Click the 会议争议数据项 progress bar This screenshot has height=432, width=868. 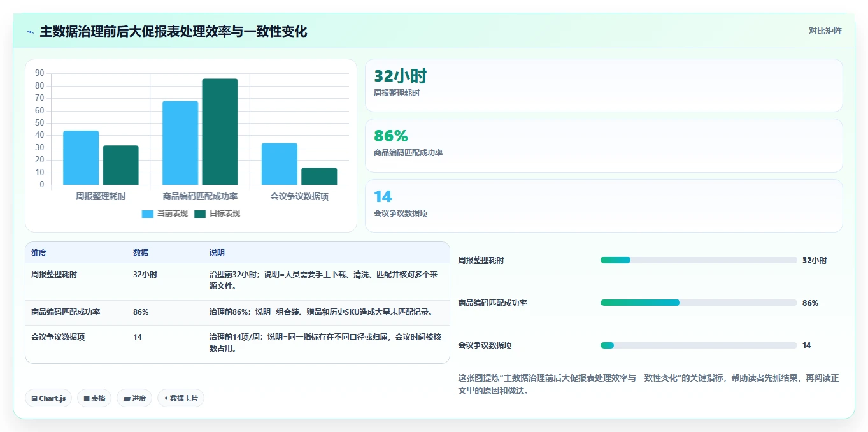[699, 345]
